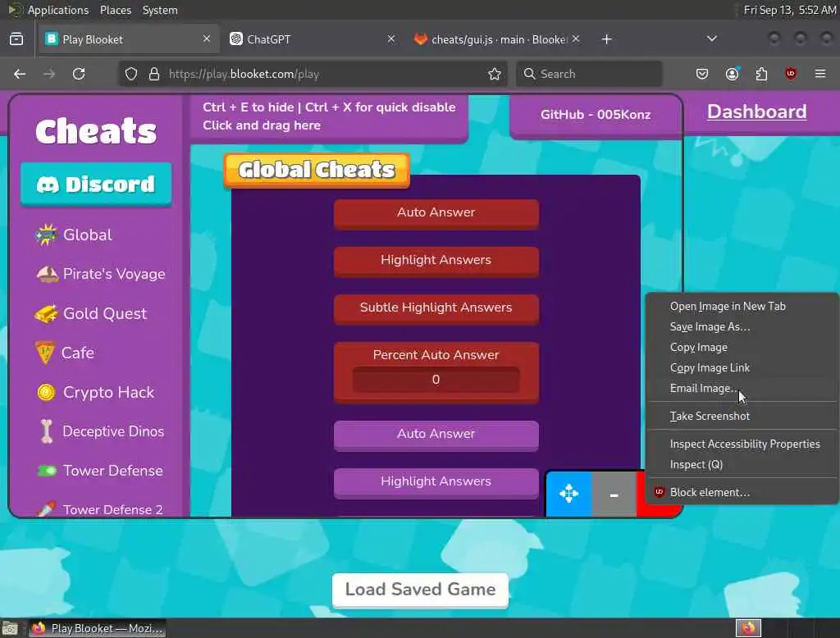Choose Block element… in context menu

pos(742,492)
